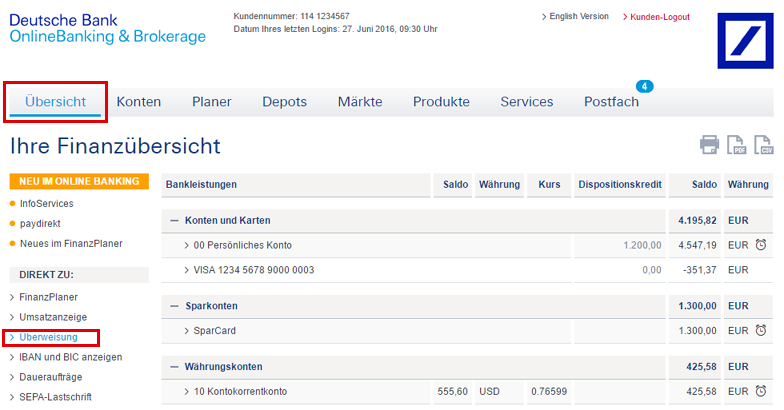Click the Deutsche Bank square logo
The image size is (784, 410).
[x=745, y=41]
